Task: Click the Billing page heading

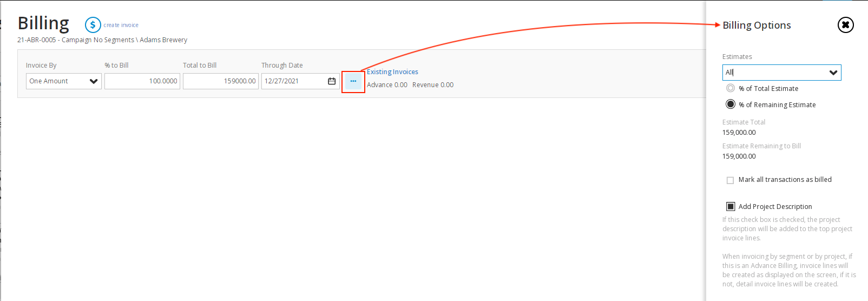Action: tap(43, 23)
